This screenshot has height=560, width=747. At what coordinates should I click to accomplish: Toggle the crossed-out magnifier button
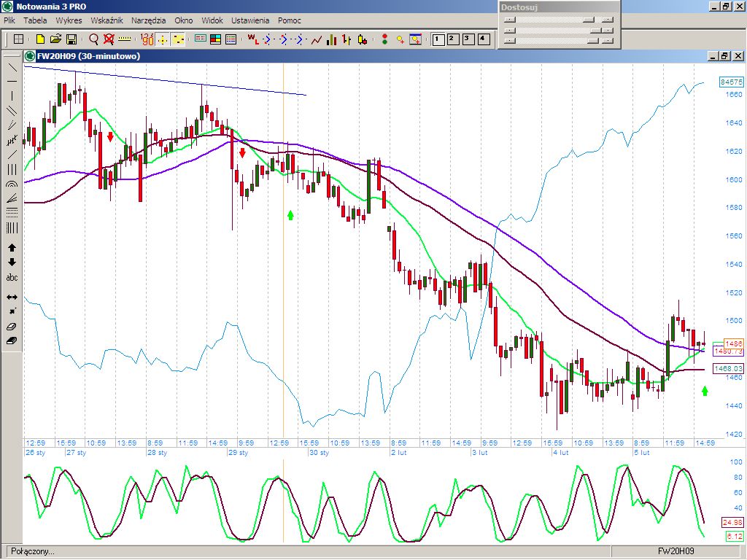[x=109, y=39]
